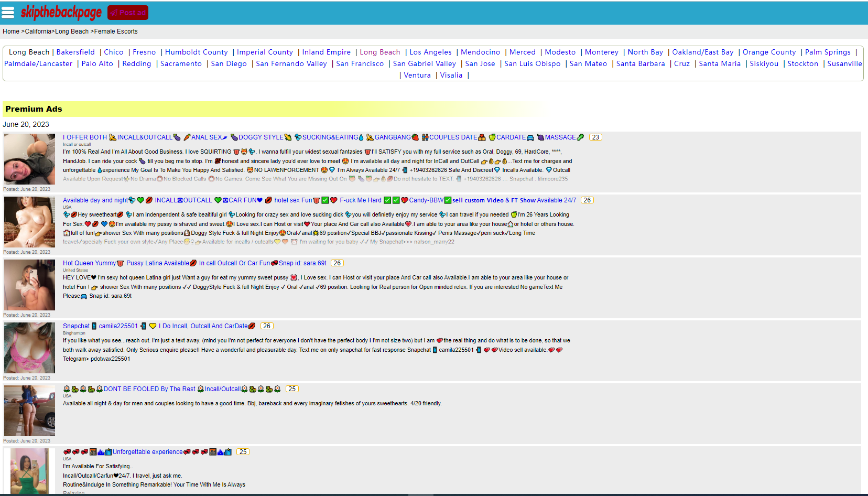Image resolution: width=868 pixels, height=496 pixels.
Task: Select California in the breadcrumb
Action: click(x=38, y=31)
